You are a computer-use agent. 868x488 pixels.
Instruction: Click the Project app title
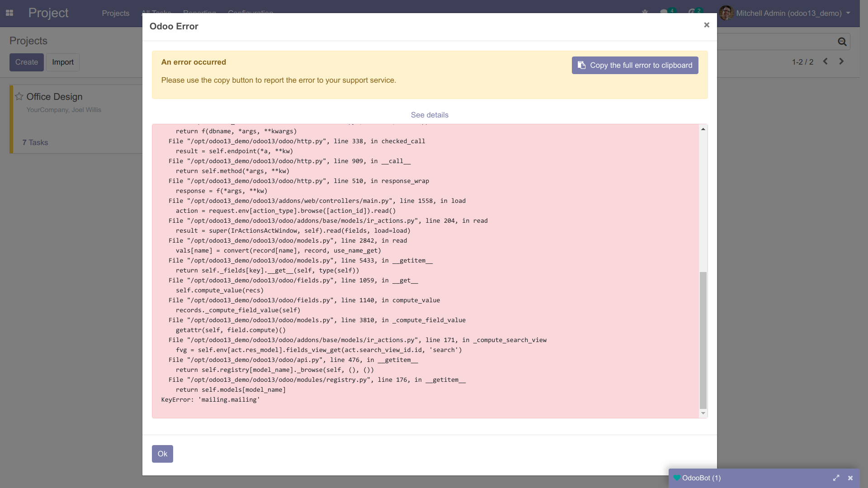coord(48,13)
